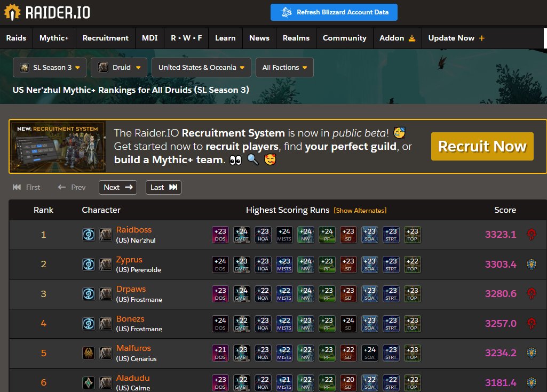547x392 pixels.
Task: Click the Alliance crest beside Zyprus's score
Action: coord(533,264)
